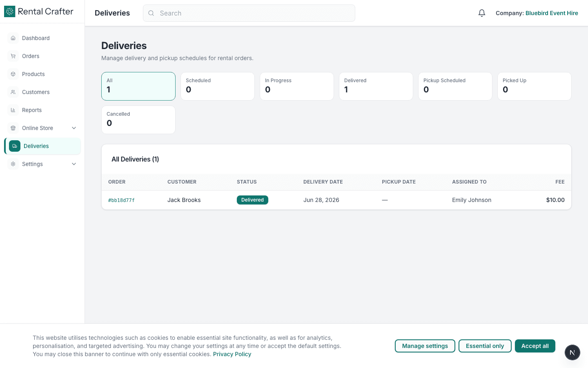Filter by the Cancelled status card
Viewport: 588px width, 368px height.
pos(138,120)
